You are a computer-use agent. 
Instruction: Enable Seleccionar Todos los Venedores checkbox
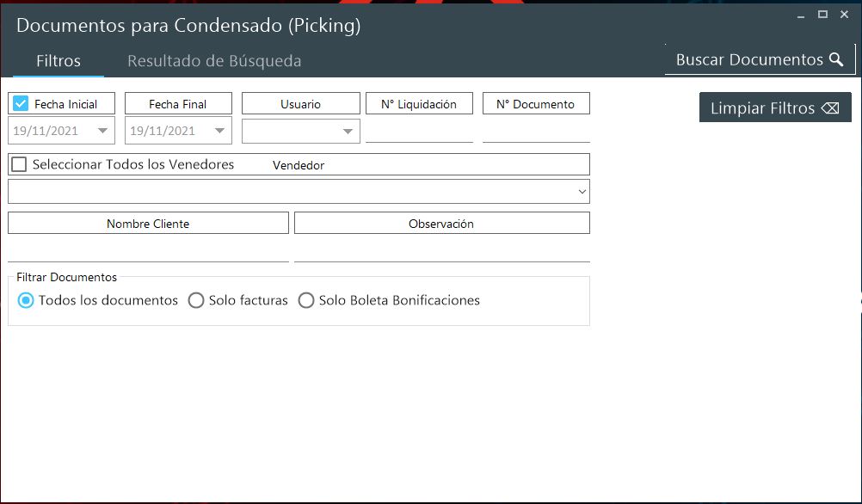point(19,164)
